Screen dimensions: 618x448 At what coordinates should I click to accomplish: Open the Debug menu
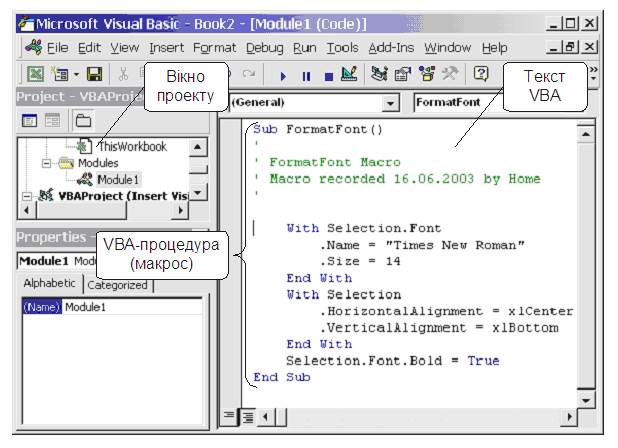coord(264,48)
